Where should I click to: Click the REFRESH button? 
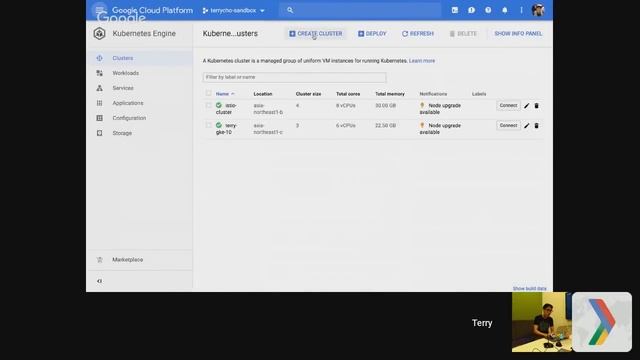418,33
